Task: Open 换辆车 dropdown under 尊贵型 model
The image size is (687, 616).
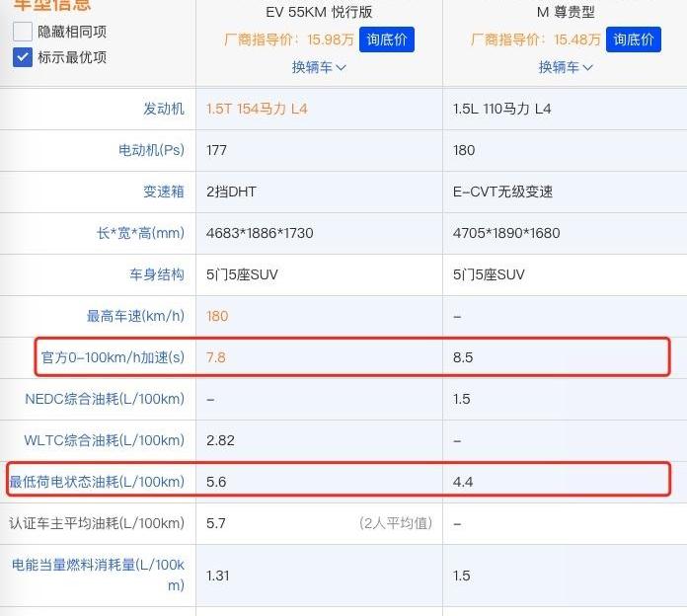Action: (566, 67)
